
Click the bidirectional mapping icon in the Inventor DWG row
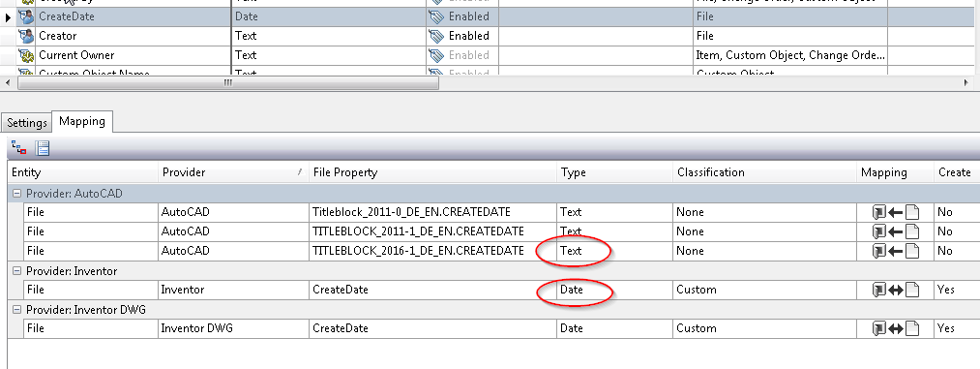(896, 329)
